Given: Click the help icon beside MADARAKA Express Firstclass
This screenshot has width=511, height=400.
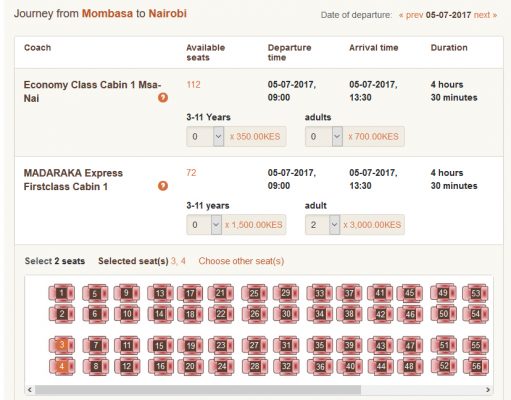Looking at the screenshot, I should click(163, 186).
